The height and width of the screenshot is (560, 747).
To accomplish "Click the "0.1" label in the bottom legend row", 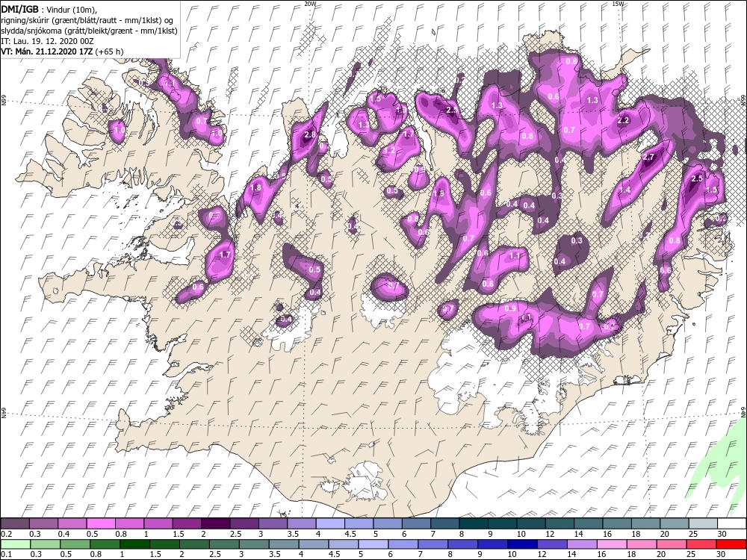I will coord(7,554).
